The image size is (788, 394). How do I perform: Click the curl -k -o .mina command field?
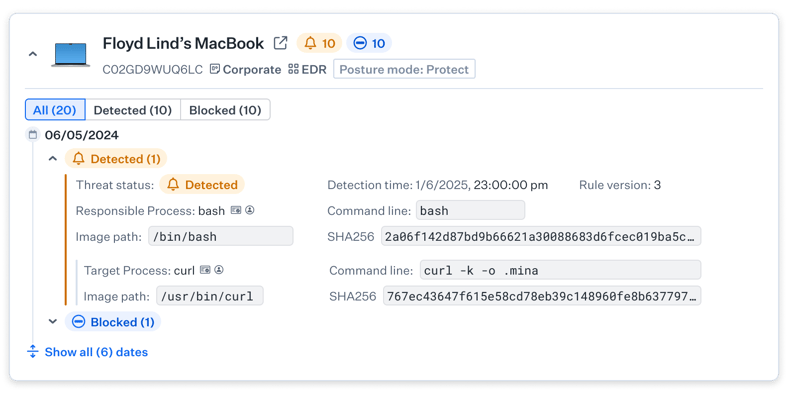point(560,270)
